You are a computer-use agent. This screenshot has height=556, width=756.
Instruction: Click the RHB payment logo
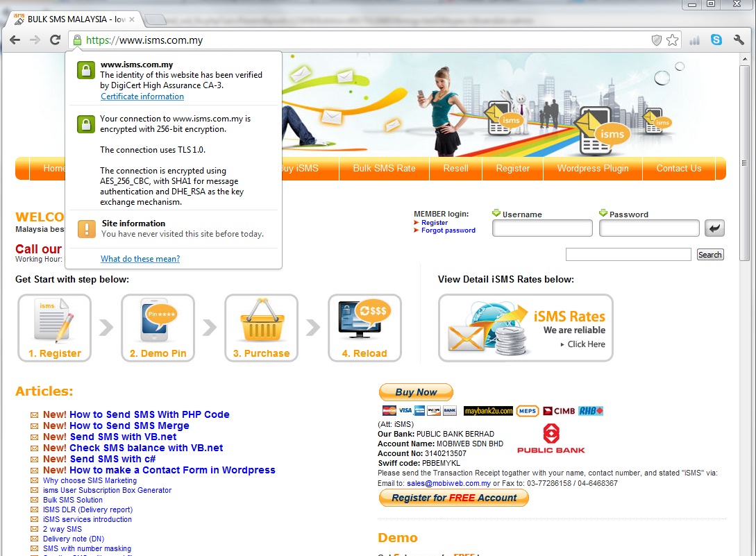[x=591, y=411]
